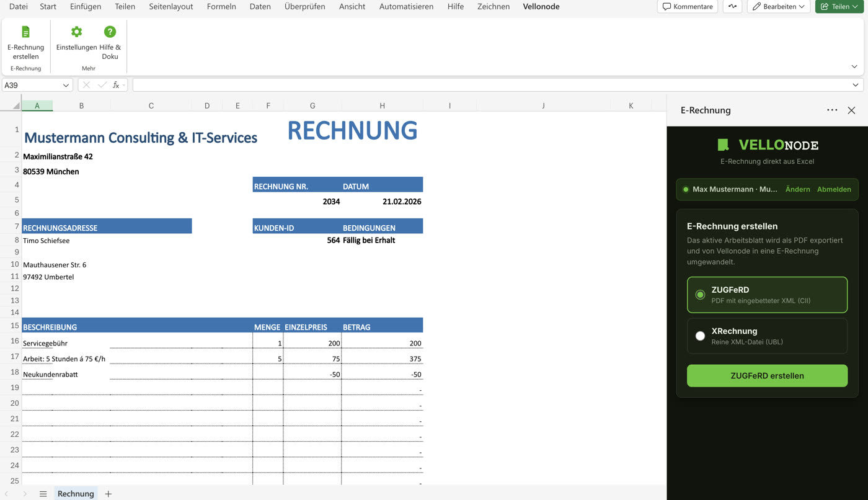Open the Automatisieren ribbon tab

(406, 7)
